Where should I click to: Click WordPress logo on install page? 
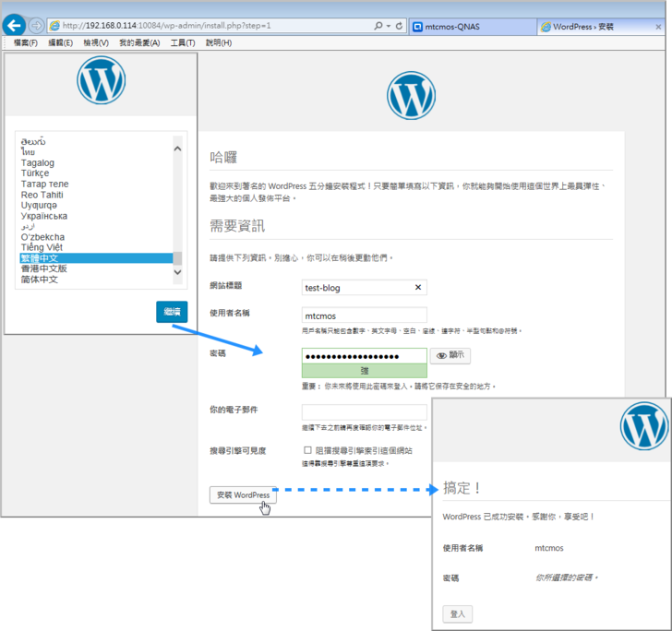411,95
